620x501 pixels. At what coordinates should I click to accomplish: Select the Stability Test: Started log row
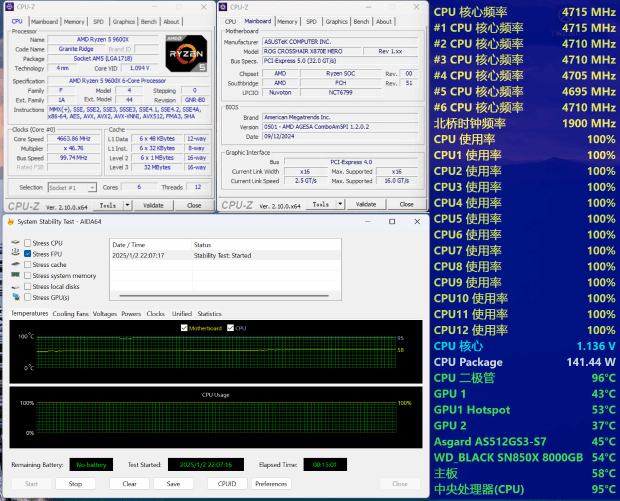[225, 255]
